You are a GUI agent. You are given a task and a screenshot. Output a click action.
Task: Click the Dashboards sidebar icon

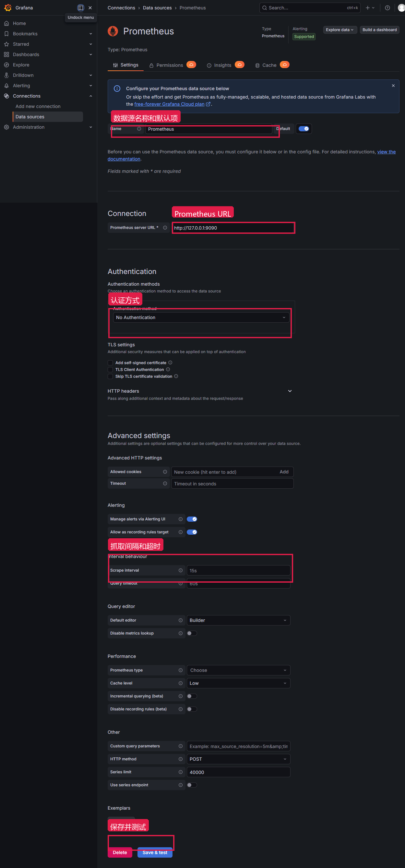[6, 54]
